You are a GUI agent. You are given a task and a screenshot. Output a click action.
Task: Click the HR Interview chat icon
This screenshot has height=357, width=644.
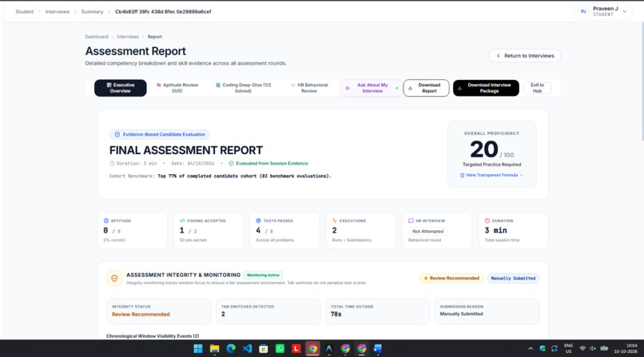coord(411,220)
